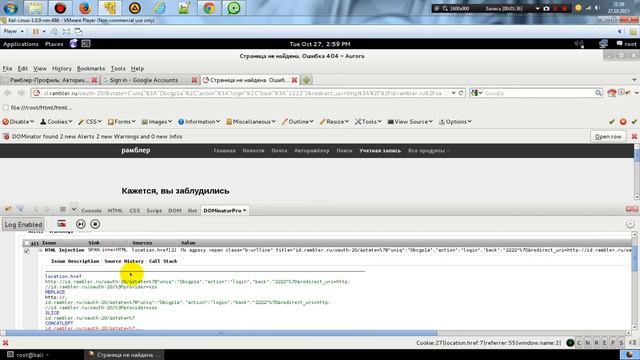The width and height of the screenshot is (640, 360).
Task: Click the new tab plus icon
Action: [307, 80]
